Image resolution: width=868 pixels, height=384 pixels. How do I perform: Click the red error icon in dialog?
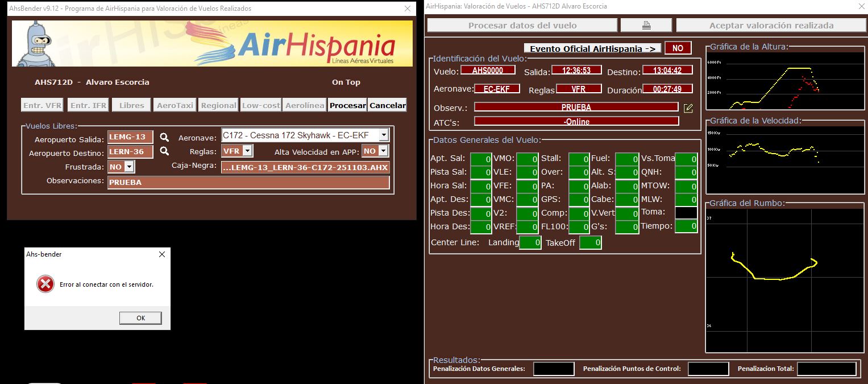click(x=45, y=284)
